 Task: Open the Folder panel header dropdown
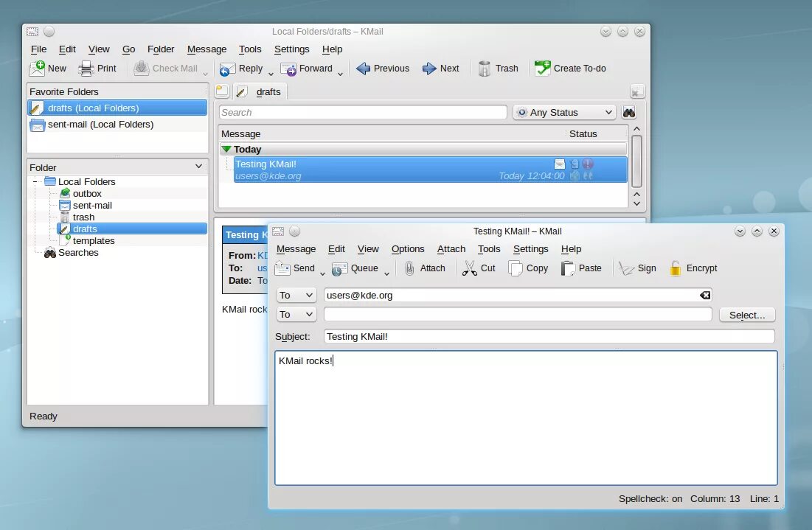198,166
